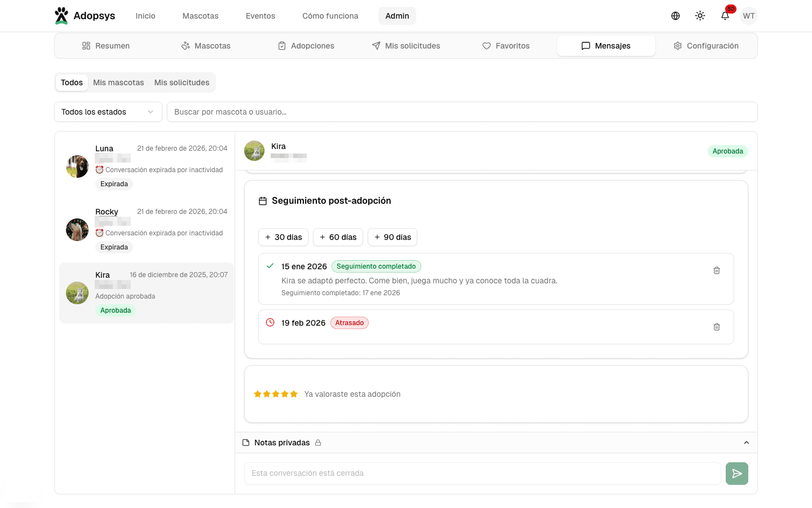Select the Mis solicitudes filter pill
812x508 pixels.
182,82
